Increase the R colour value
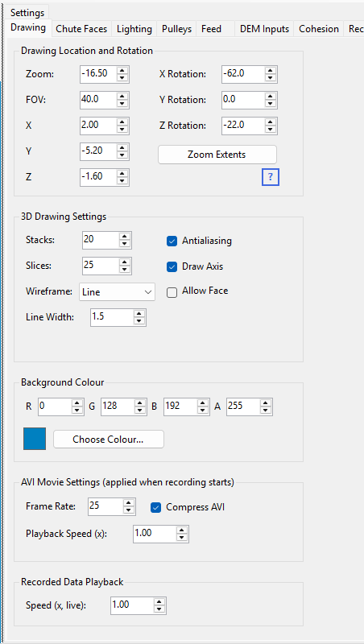 tap(77, 403)
